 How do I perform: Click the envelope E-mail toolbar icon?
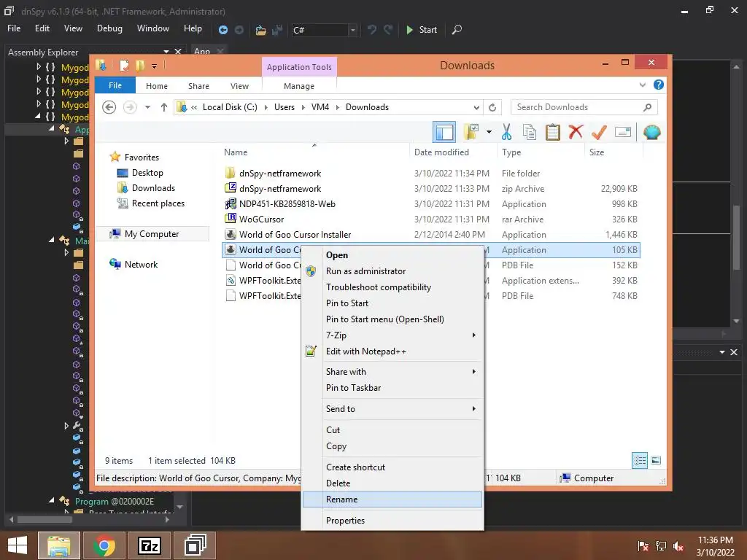(623, 132)
